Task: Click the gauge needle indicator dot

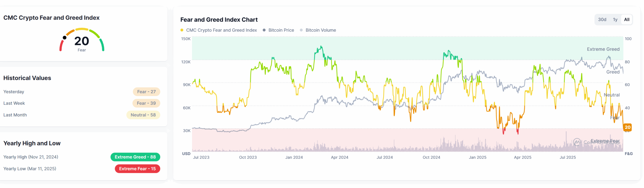Action: tap(65, 37)
